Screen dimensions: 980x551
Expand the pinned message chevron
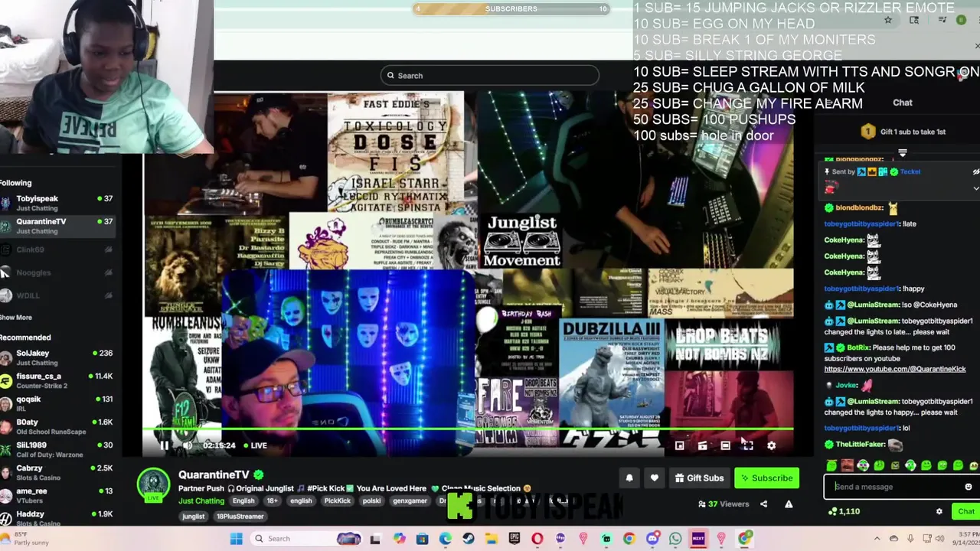pos(975,188)
